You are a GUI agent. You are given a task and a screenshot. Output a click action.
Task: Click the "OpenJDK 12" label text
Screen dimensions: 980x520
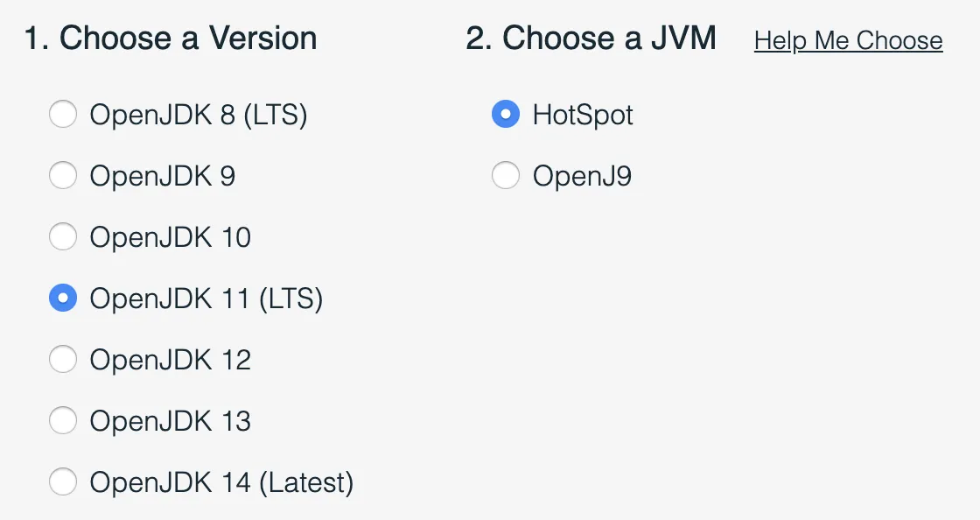pyautogui.click(x=171, y=360)
